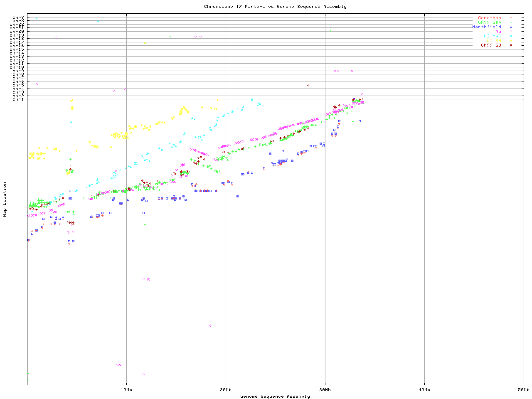
Task: Click the chr10 label on the left axis
Action: point(17,67)
